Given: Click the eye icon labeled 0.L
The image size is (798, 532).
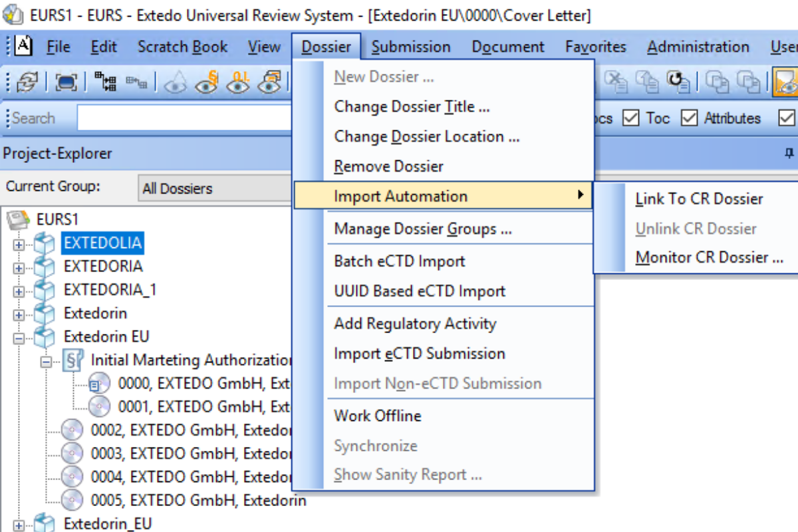Looking at the screenshot, I should [x=238, y=82].
